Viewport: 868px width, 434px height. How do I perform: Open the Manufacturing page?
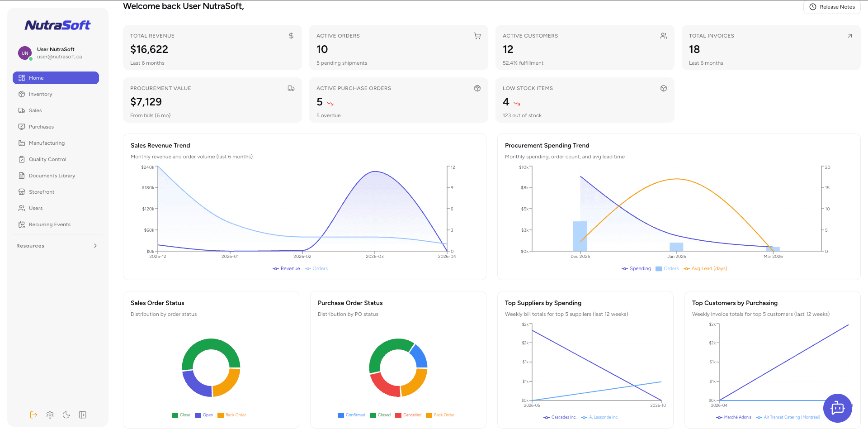[x=56, y=143]
